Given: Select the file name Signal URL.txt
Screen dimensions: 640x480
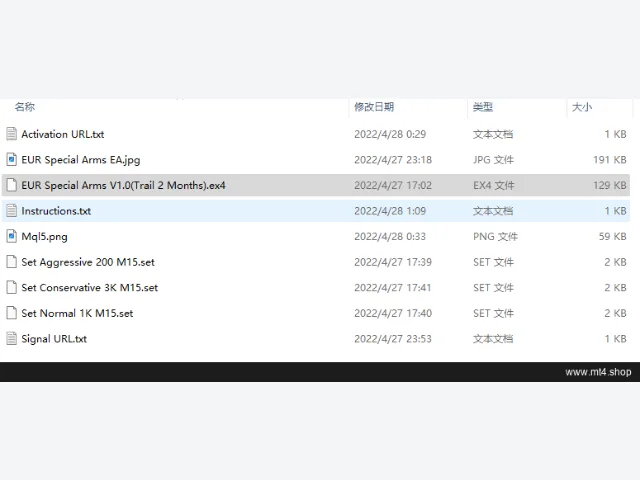Looking at the screenshot, I should click(x=54, y=339).
